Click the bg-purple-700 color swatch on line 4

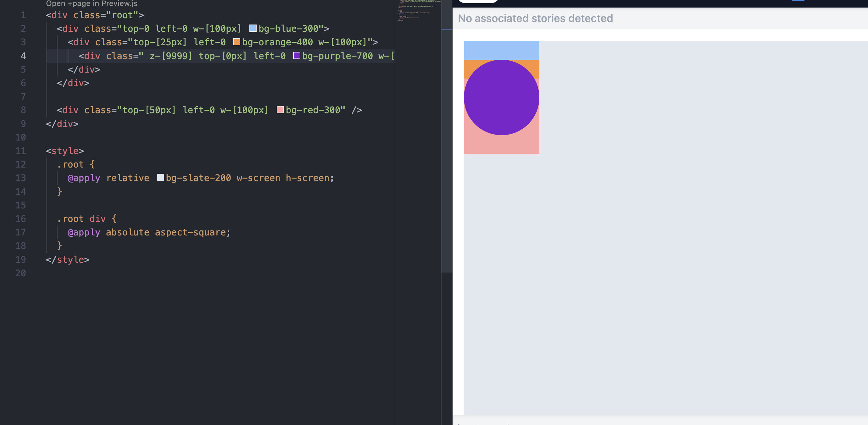(297, 56)
